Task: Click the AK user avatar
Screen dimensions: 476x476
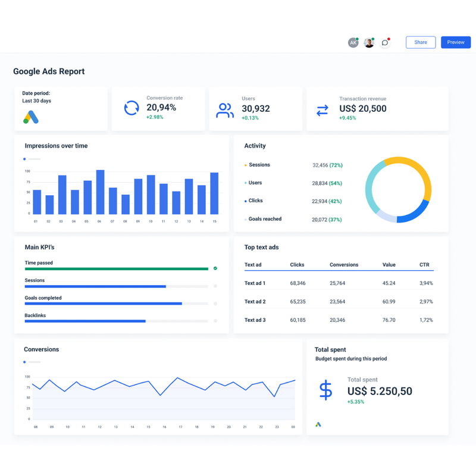Action: tap(353, 43)
